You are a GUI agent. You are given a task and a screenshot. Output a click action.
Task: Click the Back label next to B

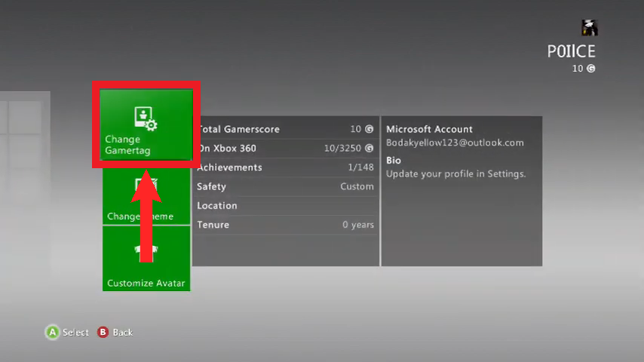pos(123,333)
